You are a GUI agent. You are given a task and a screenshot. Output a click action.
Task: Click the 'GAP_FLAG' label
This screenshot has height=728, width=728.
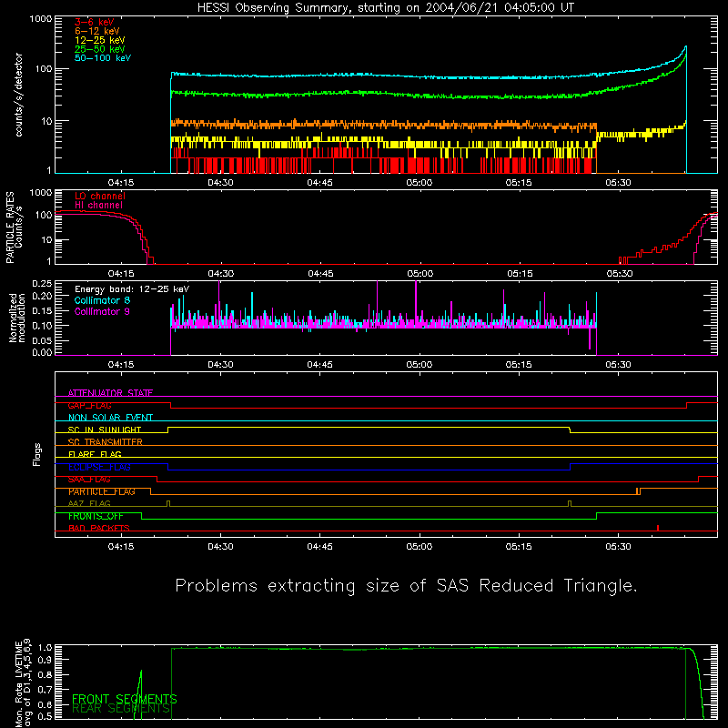pyautogui.click(x=89, y=405)
